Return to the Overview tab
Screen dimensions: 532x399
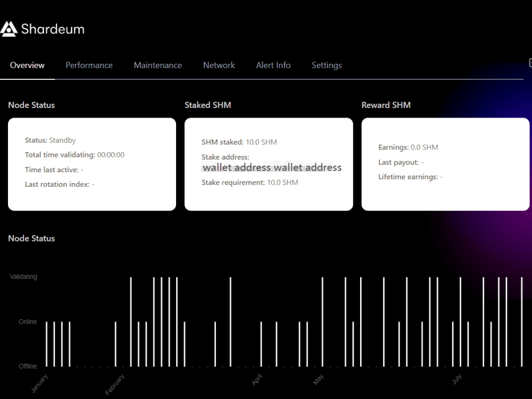coord(27,65)
